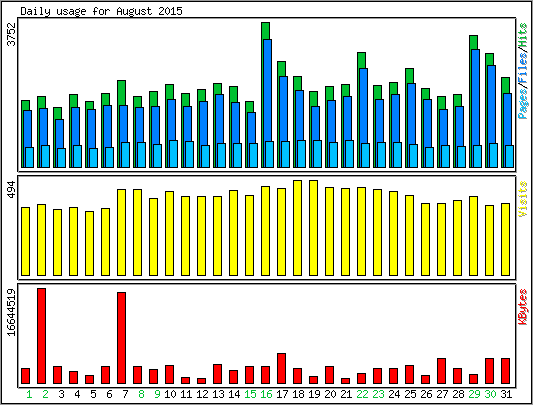Viewport: 533px width, 405px height.
Task: Click the green day 1 axis label
Action: coord(29,394)
